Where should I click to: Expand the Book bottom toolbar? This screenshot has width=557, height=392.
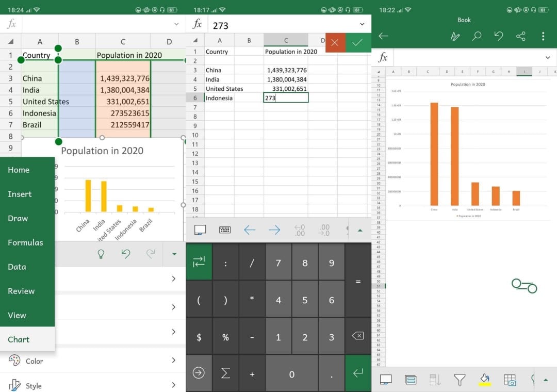pos(546,380)
